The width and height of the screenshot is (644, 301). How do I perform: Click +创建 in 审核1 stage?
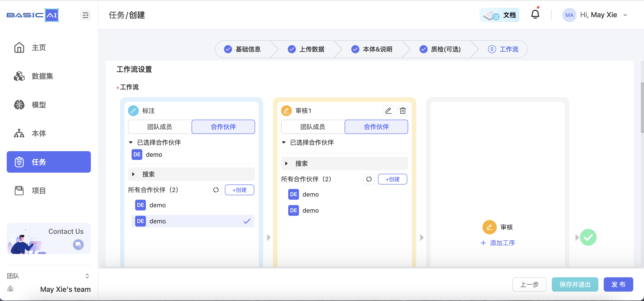[392, 179]
